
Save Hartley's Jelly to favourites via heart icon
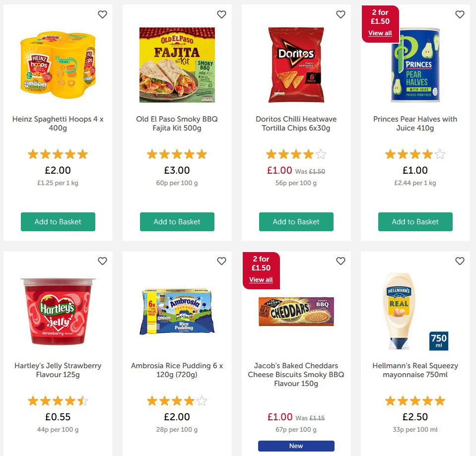click(x=103, y=261)
